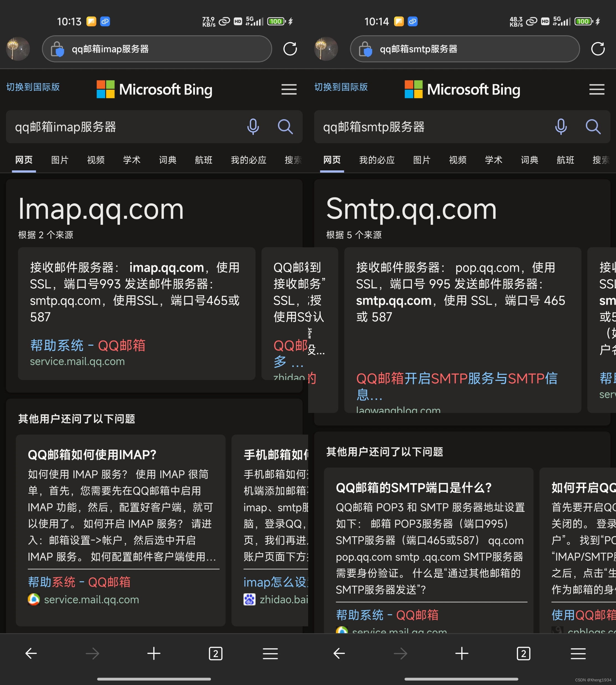Open the tab switcher in the right browser
Viewport: 616px width, 685px height.
pyautogui.click(x=523, y=653)
